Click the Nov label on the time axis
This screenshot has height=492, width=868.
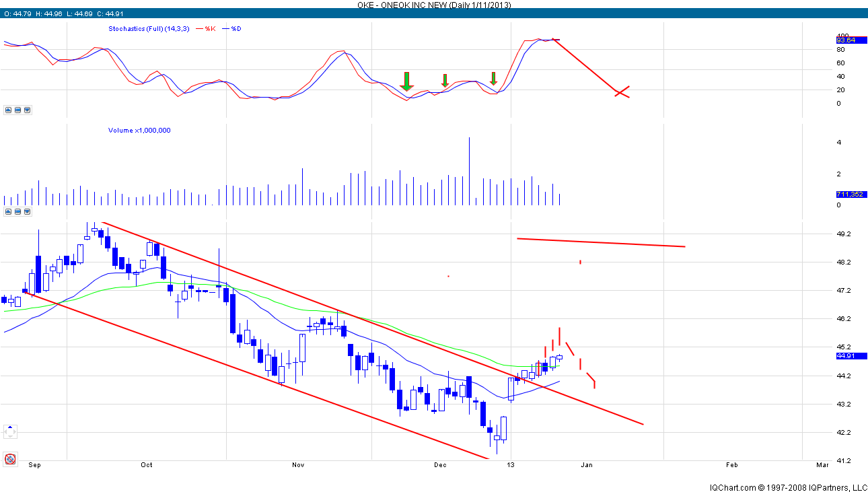pyautogui.click(x=299, y=465)
